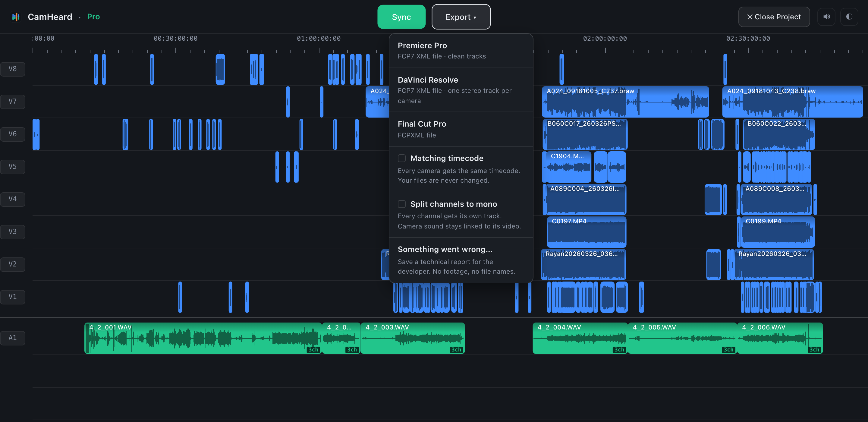Select audio clip 4_2_006.WAV
Viewport: 868px width, 422px height.
tap(780, 338)
